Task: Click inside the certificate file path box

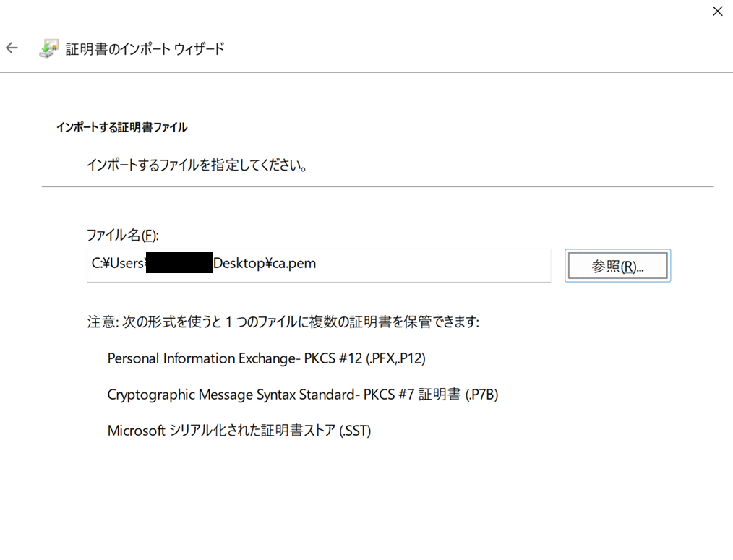Action: point(318,265)
